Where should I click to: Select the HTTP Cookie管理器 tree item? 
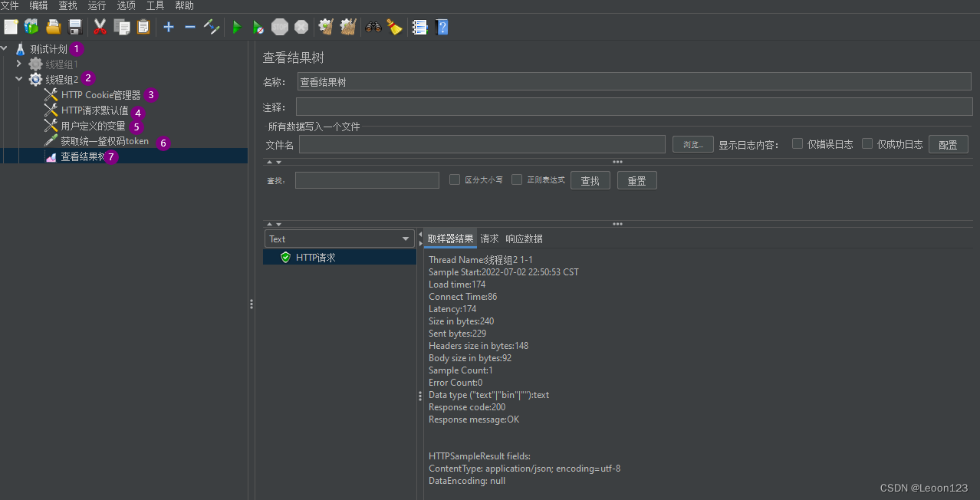pos(101,95)
